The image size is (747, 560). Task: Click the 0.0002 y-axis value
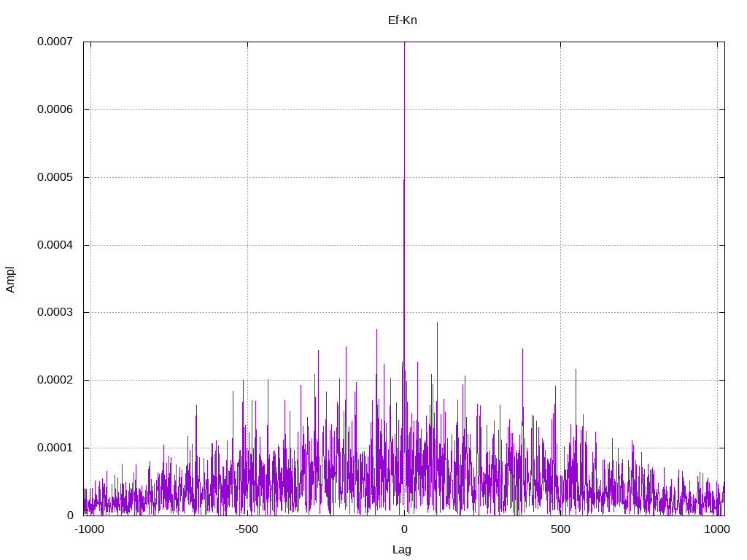coord(55,380)
